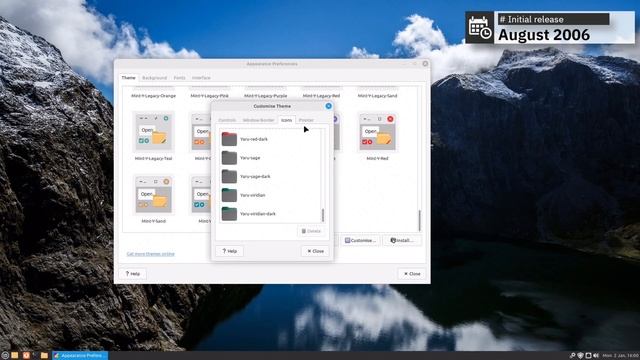The height and width of the screenshot is (360, 640).
Task: Select the Yaru-sage icon theme folder
Action: [229, 158]
